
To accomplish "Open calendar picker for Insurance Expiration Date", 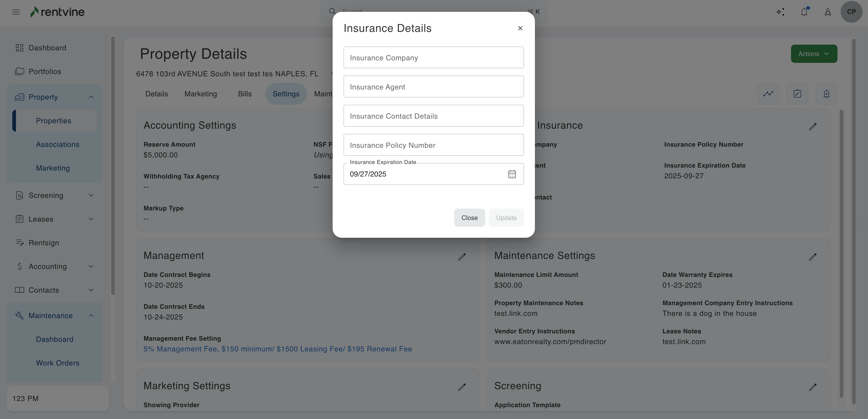I will pyautogui.click(x=512, y=174).
